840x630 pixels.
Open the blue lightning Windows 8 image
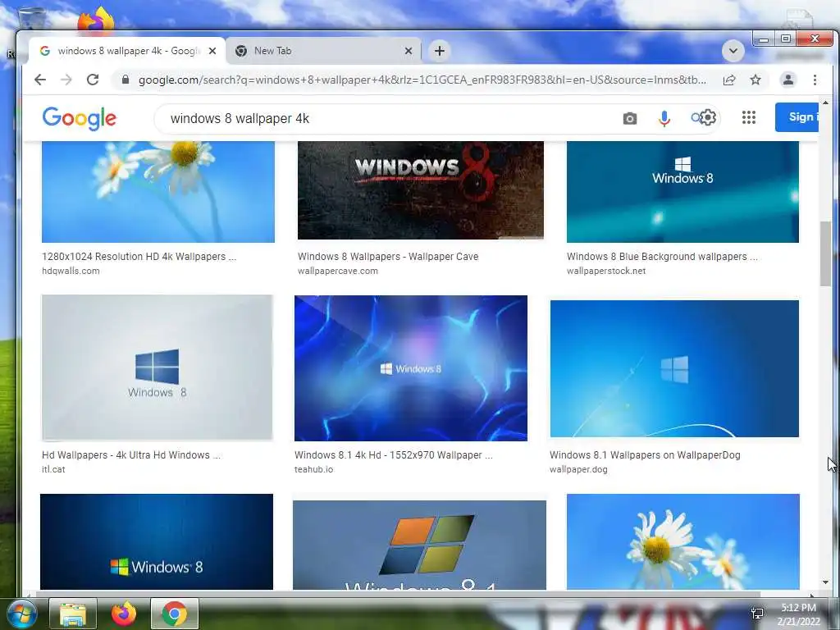pyautogui.click(x=411, y=368)
